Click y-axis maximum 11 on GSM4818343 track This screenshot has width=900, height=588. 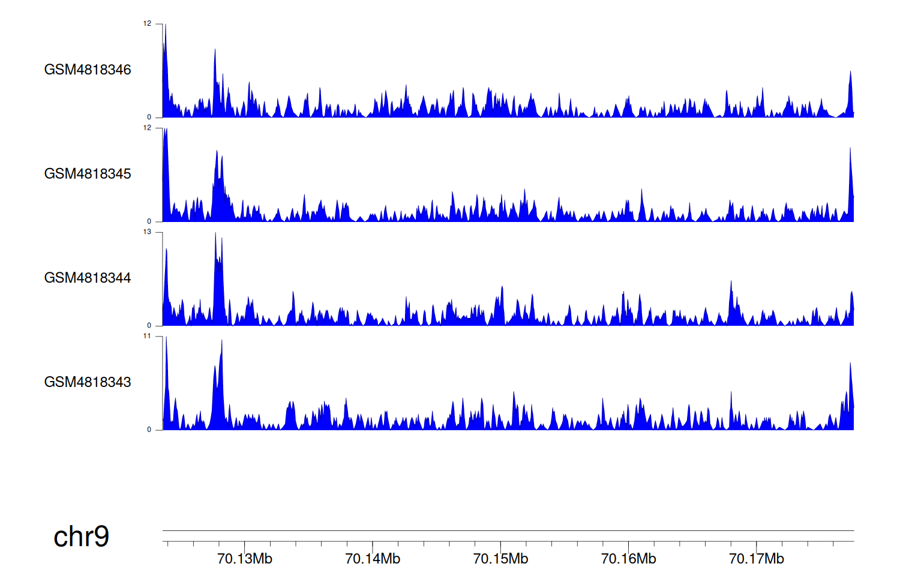click(147, 336)
